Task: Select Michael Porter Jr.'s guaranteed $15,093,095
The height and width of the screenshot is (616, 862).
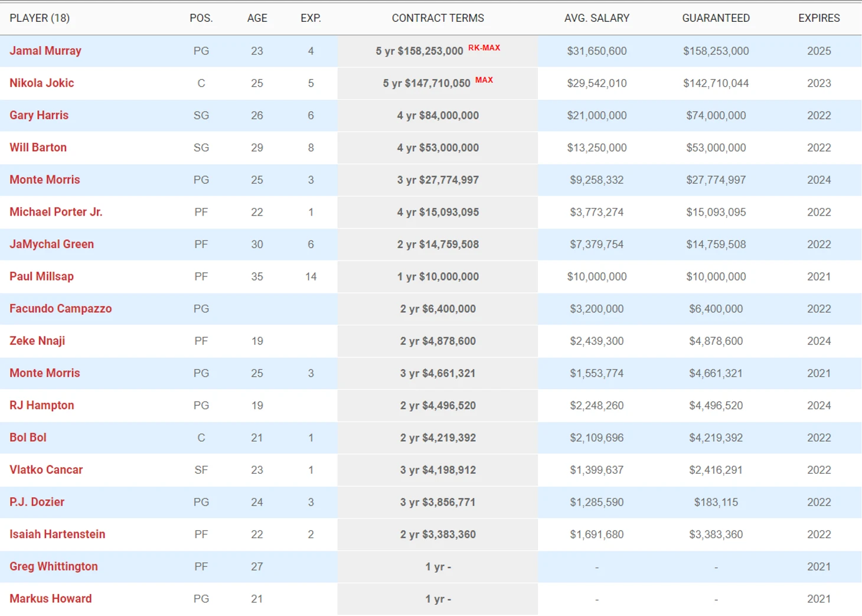Action: 716,212
